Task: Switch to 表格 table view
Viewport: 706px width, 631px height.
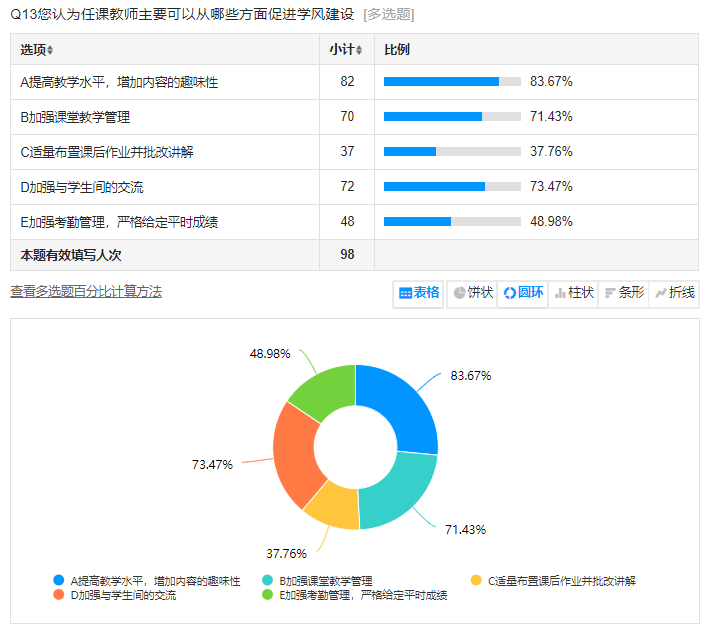Action: click(x=419, y=293)
